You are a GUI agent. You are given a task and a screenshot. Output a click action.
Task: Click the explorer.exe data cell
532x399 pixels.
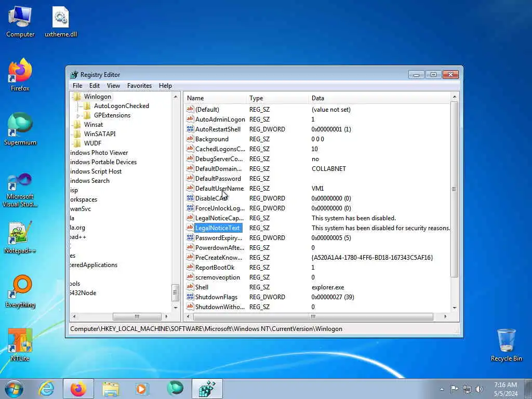tap(328, 287)
